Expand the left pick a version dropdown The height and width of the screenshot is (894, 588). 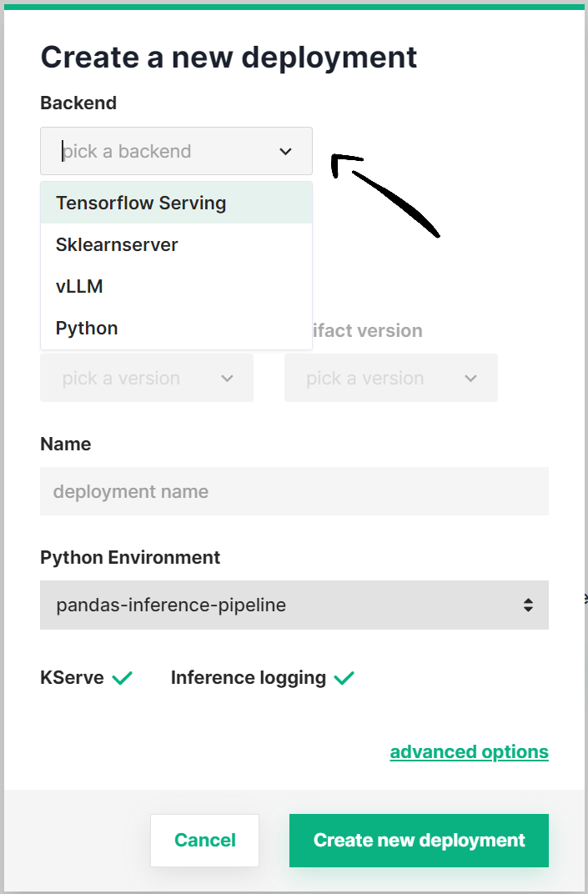[147, 378]
